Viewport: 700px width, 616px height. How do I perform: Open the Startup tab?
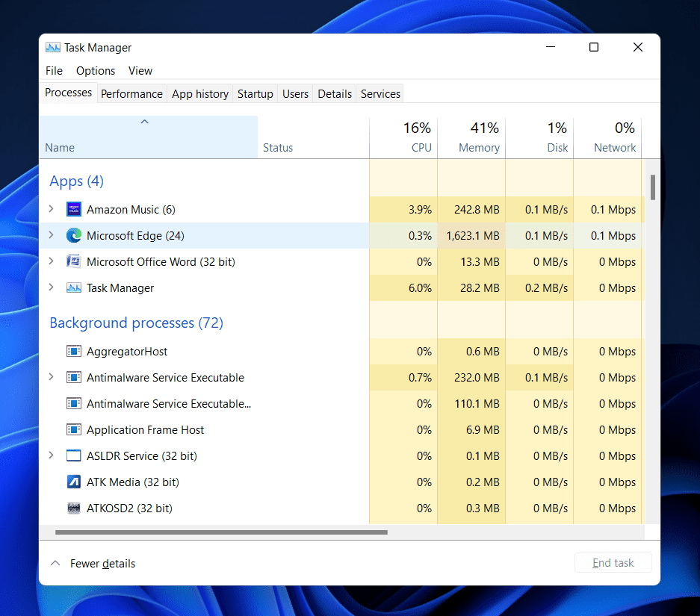coord(255,94)
